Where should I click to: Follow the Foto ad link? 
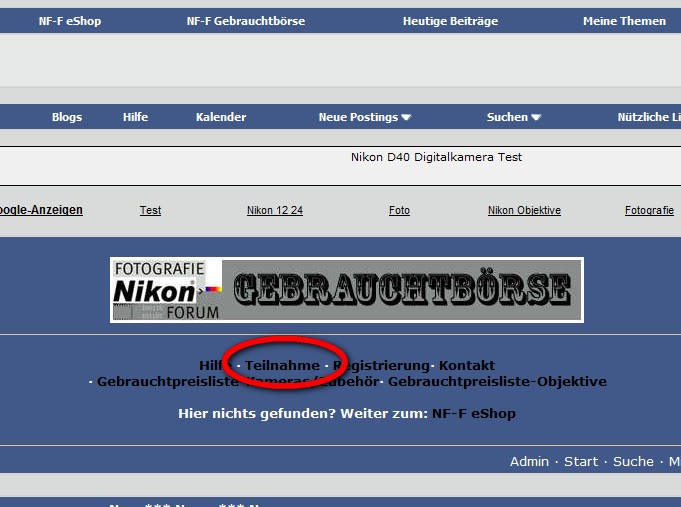399,210
